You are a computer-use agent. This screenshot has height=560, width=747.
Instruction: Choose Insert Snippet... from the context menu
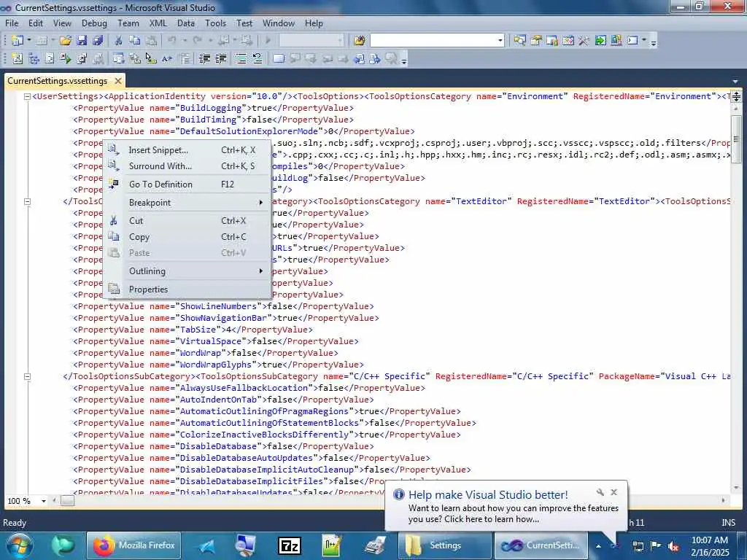click(x=187, y=150)
